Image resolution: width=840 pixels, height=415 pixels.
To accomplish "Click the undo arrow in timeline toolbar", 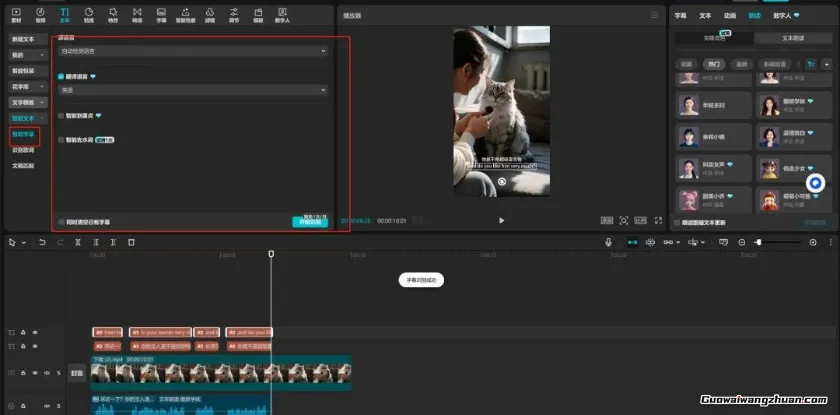I will [x=42, y=243].
